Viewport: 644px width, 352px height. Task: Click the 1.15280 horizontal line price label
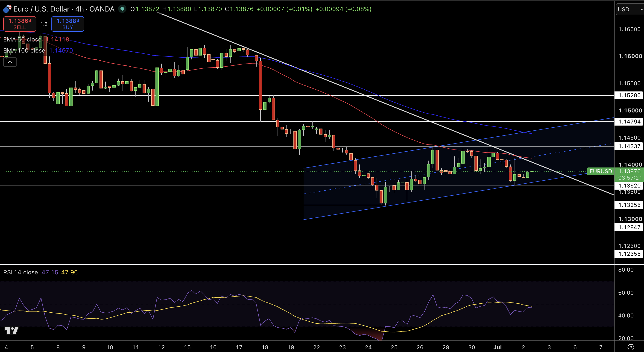click(x=629, y=95)
